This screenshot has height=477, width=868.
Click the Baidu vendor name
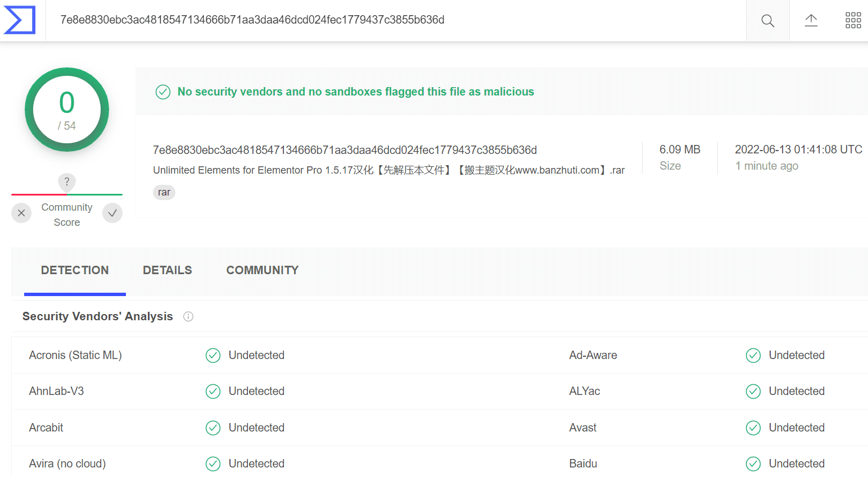(583, 464)
